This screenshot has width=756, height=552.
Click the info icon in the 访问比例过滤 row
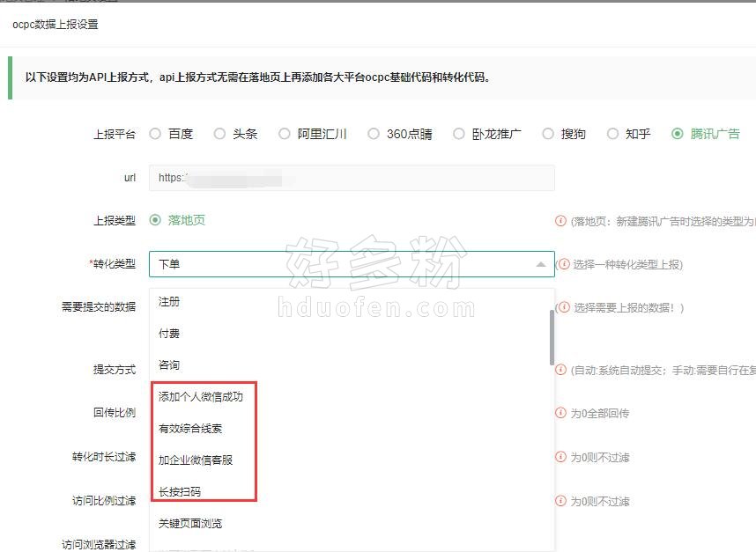pos(560,501)
